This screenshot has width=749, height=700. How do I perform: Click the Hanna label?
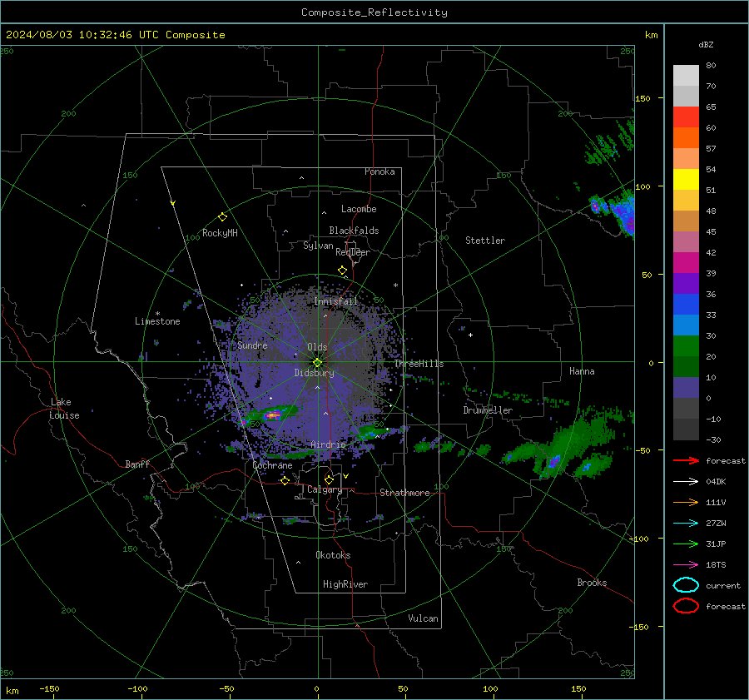tap(582, 371)
